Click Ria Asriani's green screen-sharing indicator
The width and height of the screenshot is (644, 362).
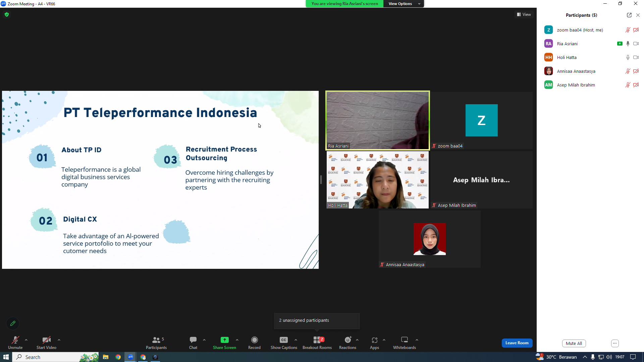click(620, 44)
